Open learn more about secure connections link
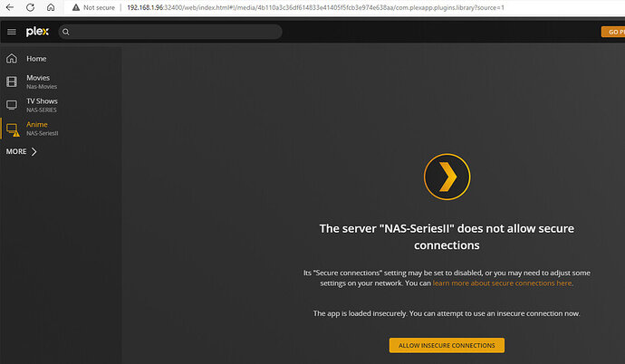The image size is (625, 364). click(502, 283)
